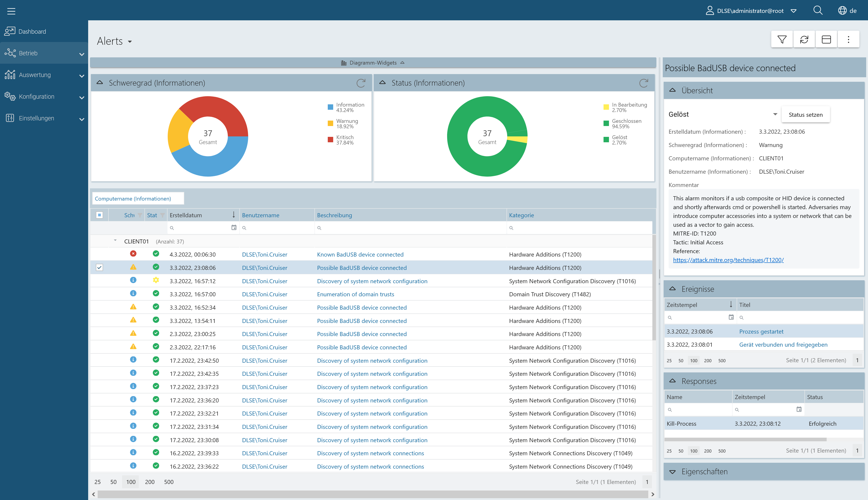Open calendar picker in Ereignisse Zeitstempel filter
The image size is (868, 500).
(x=731, y=317)
